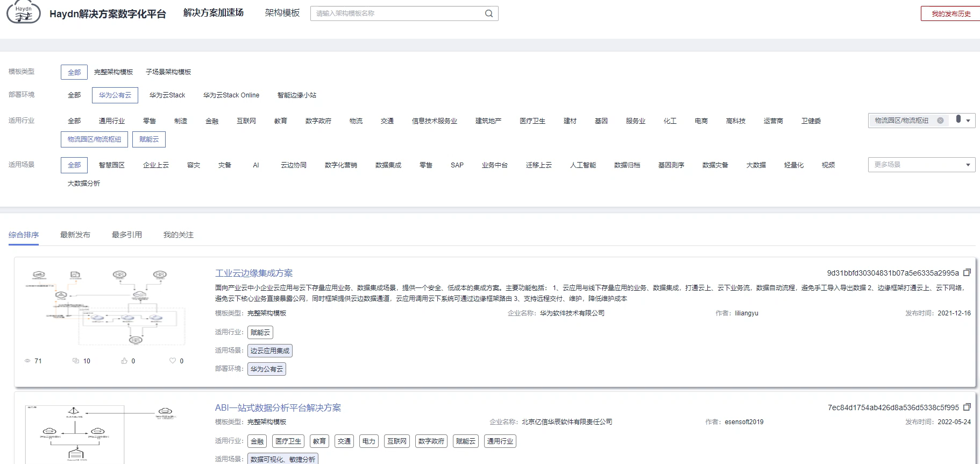
Task: Select 数字政府 in the industry filter row
Action: (318, 121)
